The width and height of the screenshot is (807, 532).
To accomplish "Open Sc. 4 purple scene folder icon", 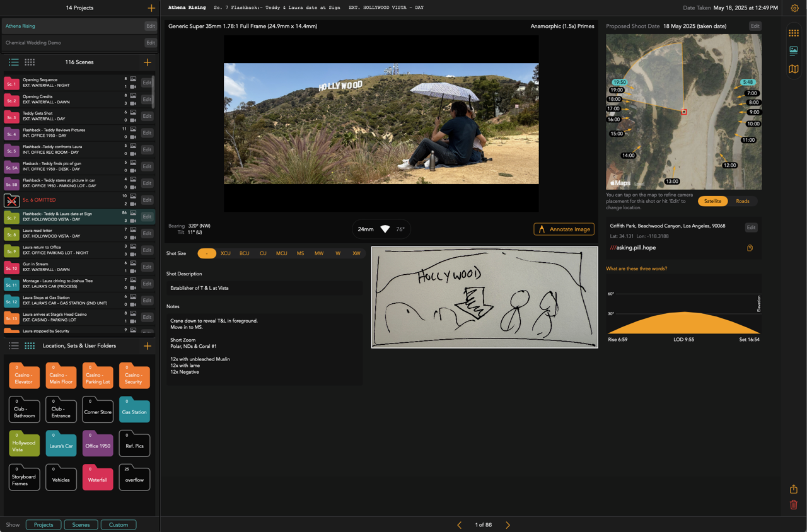I will [x=11, y=134].
